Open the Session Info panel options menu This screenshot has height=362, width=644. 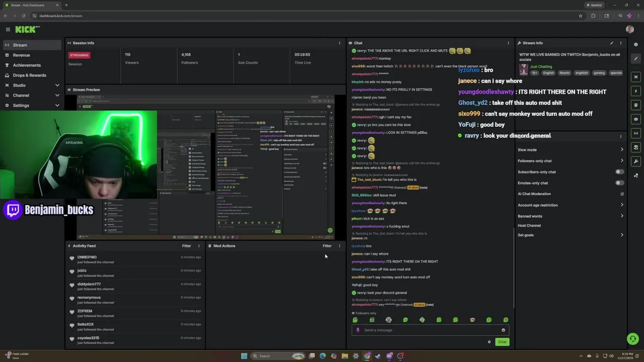coord(339,43)
